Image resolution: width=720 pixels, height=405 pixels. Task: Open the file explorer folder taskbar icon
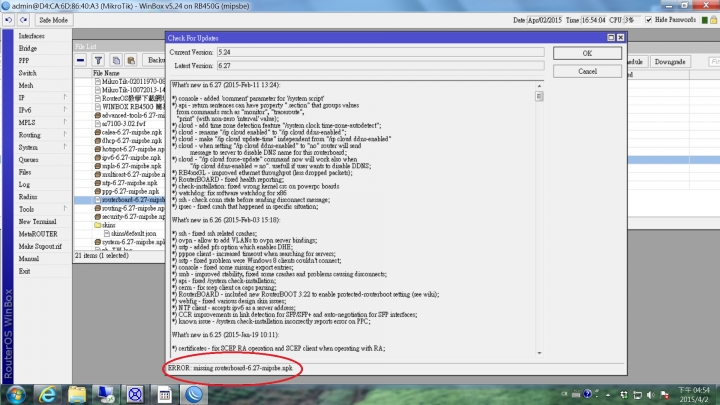[77, 394]
